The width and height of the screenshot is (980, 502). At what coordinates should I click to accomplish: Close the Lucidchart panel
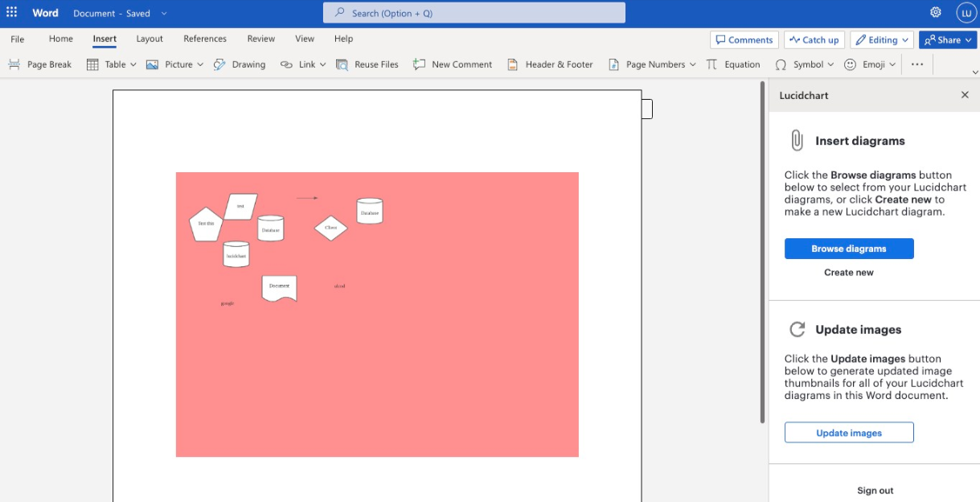[965, 95]
